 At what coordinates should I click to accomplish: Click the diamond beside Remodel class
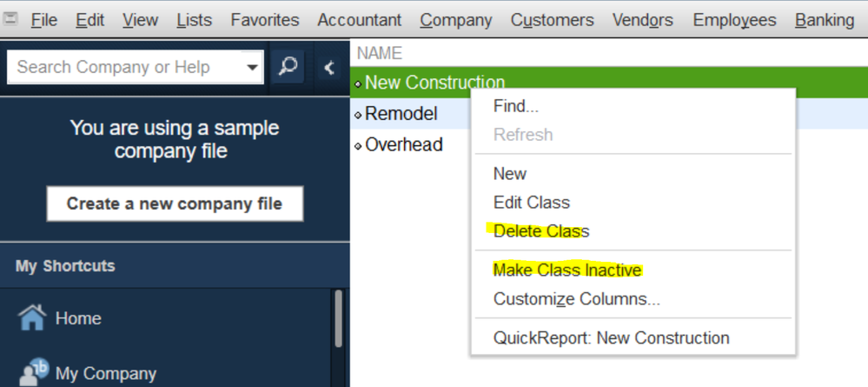click(x=358, y=115)
